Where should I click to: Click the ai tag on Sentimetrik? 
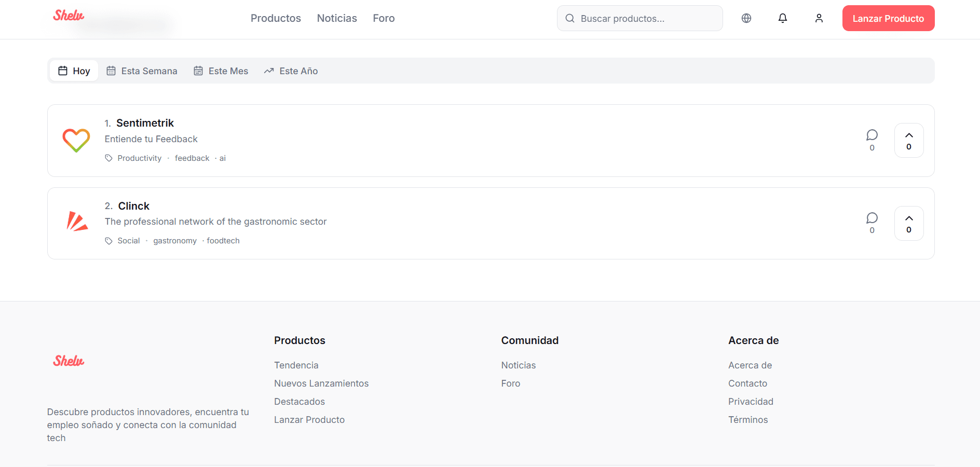tap(223, 158)
